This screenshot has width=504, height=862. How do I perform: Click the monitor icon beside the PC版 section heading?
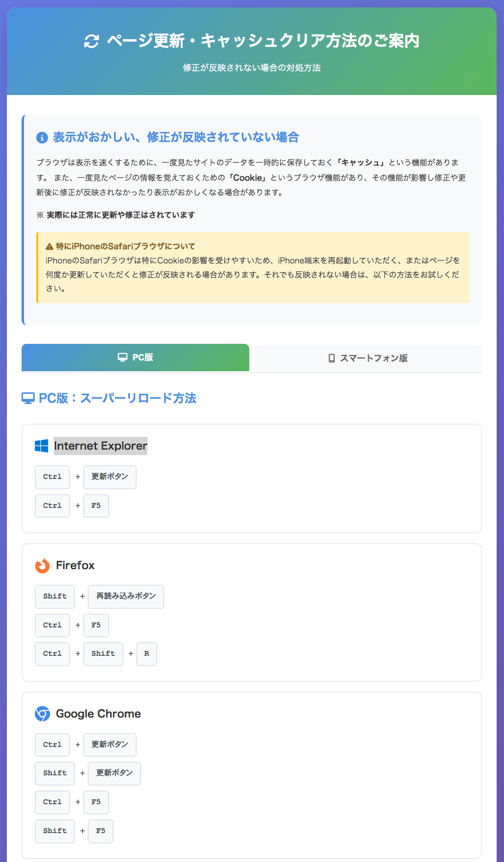(x=28, y=398)
